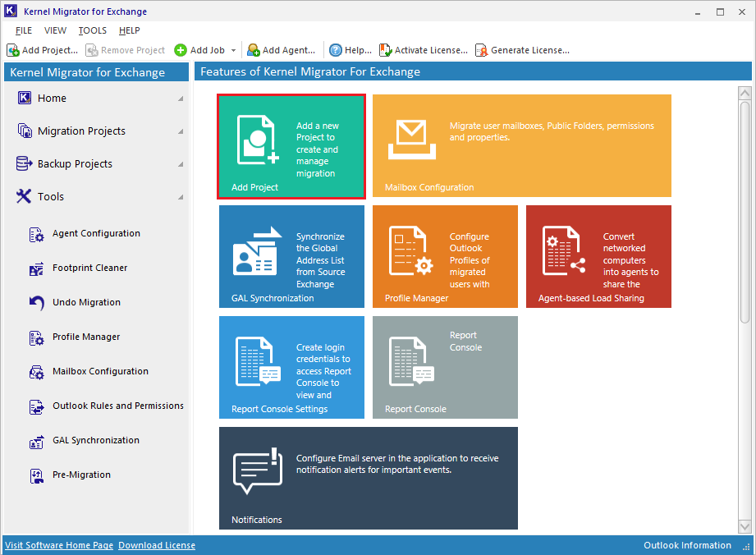
Task: Click the Visit Software Home Page link
Action: 59,545
